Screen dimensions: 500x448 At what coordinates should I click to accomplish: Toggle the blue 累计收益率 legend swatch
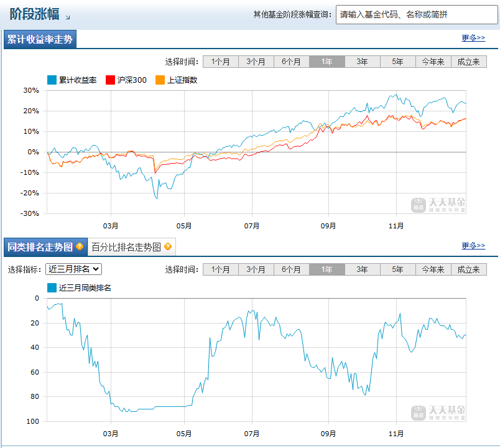pyautogui.click(x=52, y=80)
